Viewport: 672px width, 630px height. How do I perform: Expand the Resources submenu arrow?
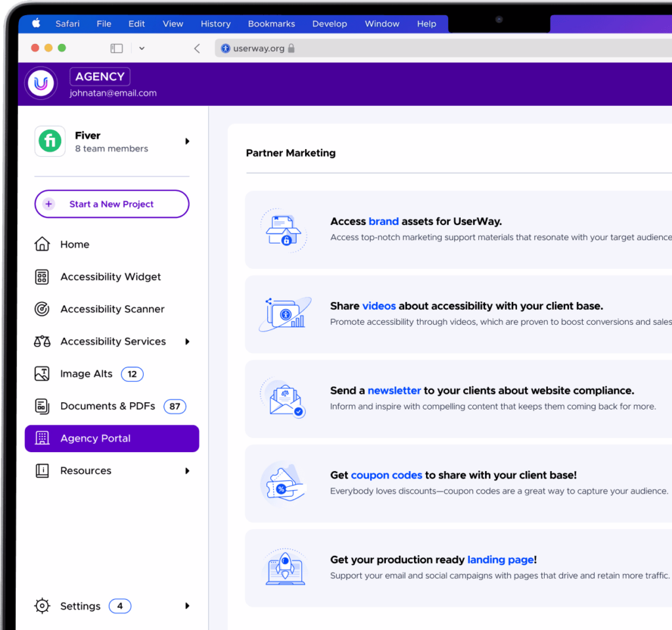click(187, 471)
